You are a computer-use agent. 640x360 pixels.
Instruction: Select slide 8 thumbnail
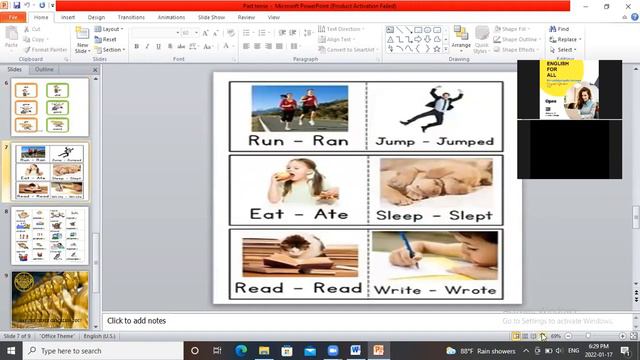(50, 236)
